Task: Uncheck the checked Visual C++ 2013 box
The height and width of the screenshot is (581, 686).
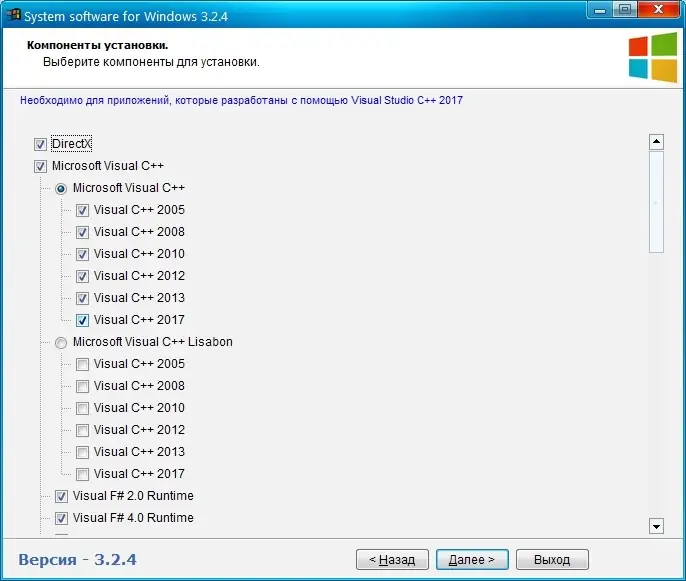Action: point(82,298)
